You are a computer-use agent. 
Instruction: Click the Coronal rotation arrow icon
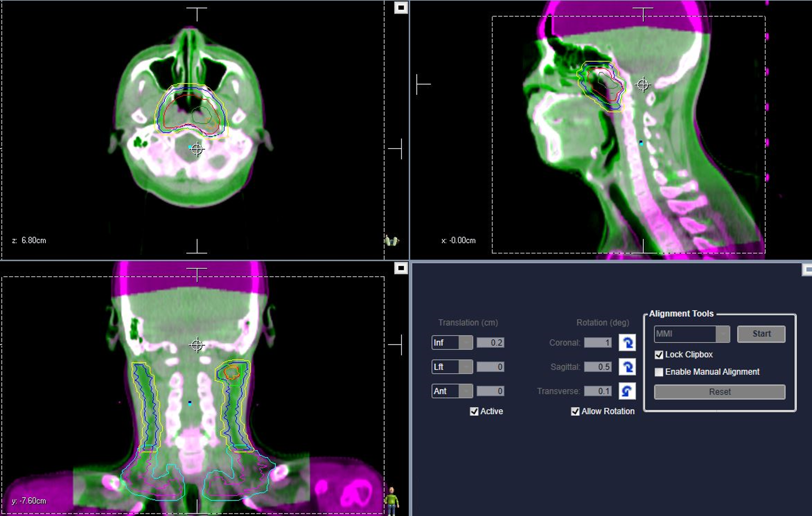pos(627,343)
